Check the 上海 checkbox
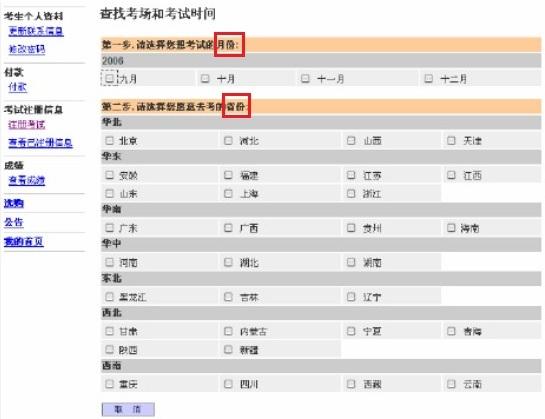This screenshot has height=419, width=545. click(228, 193)
